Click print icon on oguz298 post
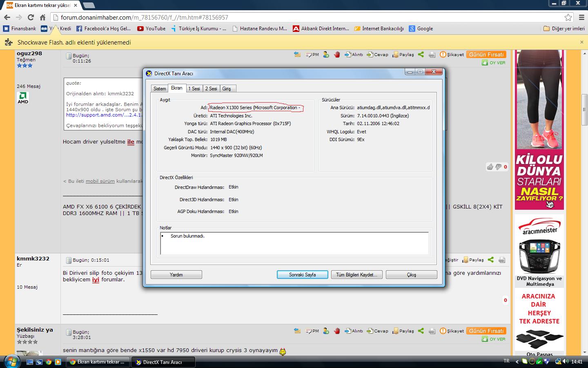Image resolution: width=588 pixels, height=368 pixels. tap(432, 54)
